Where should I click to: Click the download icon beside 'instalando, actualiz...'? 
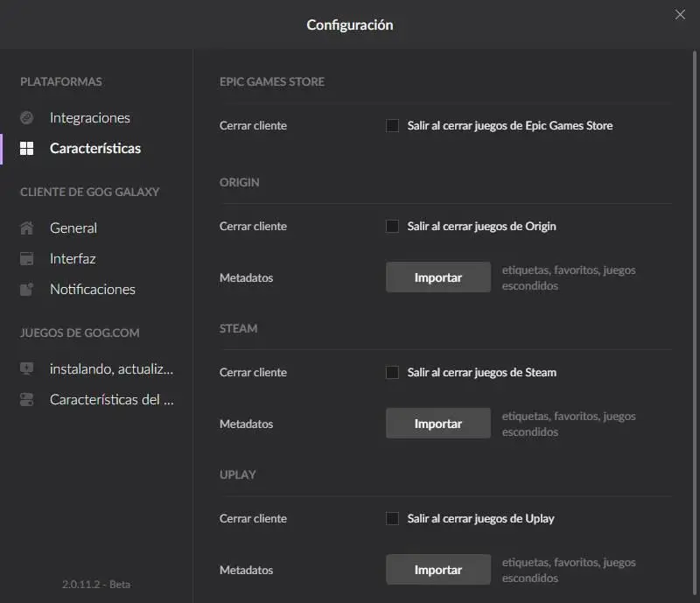27,369
